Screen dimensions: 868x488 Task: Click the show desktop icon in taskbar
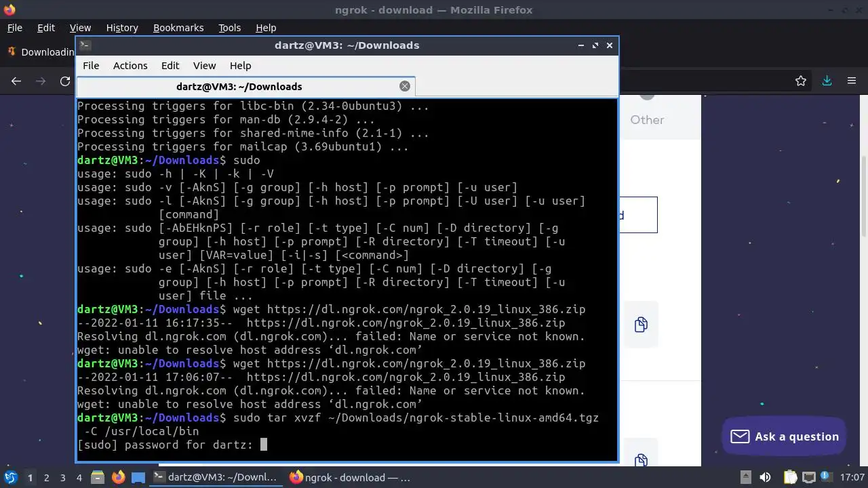pos(138,477)
